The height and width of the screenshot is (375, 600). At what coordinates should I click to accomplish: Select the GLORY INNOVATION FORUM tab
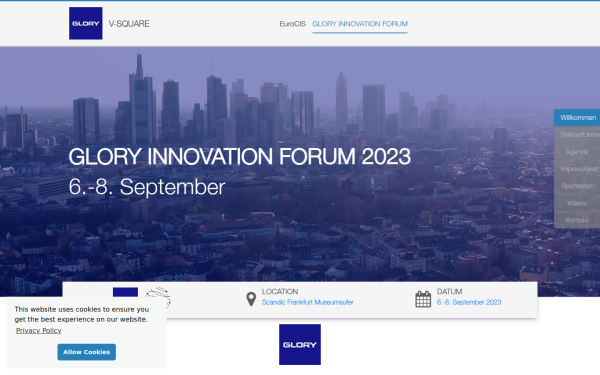(x=360, y=24)
